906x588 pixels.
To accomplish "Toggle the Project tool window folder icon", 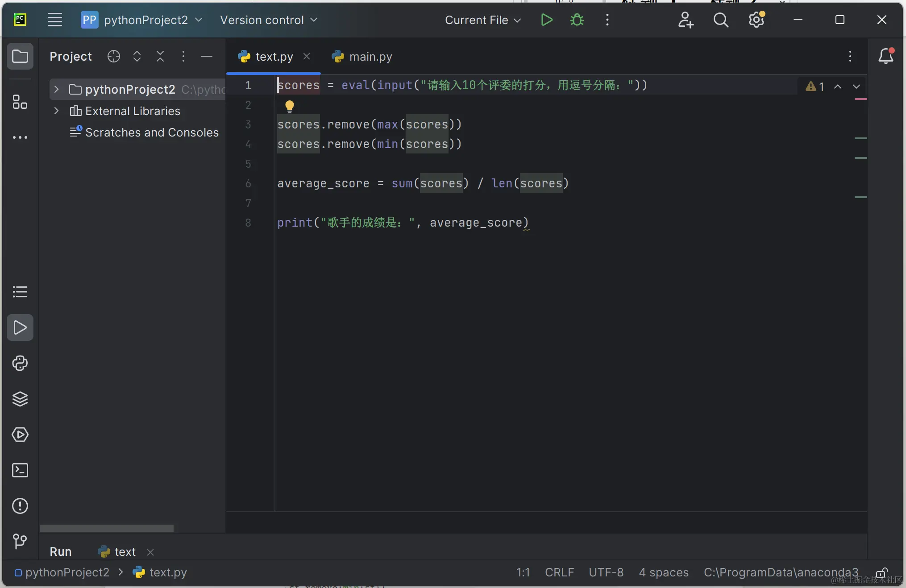I will [x=20, y=56].
